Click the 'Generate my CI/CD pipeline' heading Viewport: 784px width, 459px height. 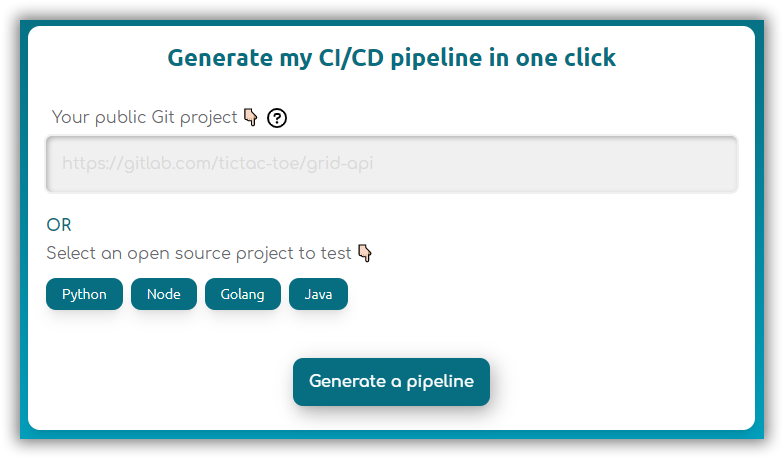point(391,58)
